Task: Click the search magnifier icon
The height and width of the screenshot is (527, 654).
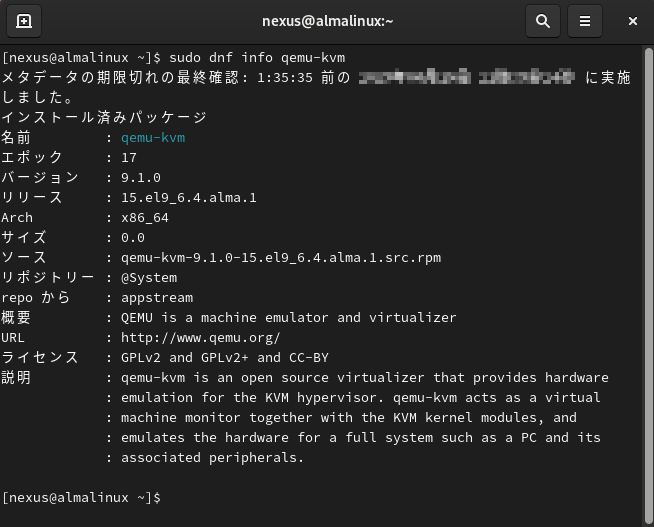Action: coord(542,20)
